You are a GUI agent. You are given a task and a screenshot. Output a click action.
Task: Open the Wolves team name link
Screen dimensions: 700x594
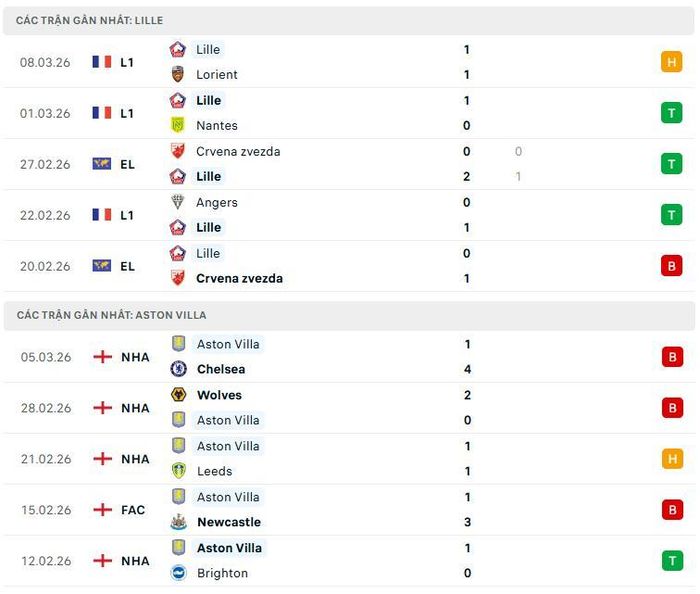[219, 395]
